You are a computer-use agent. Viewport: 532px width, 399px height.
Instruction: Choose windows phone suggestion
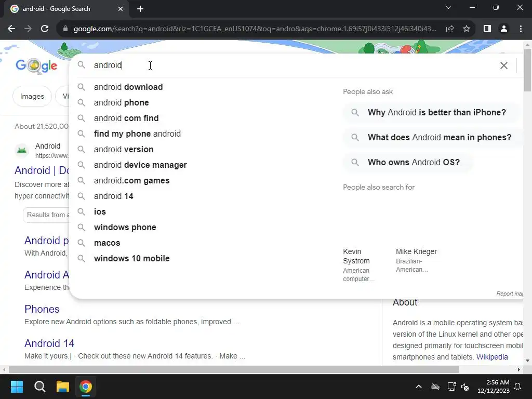pos(125,228)
